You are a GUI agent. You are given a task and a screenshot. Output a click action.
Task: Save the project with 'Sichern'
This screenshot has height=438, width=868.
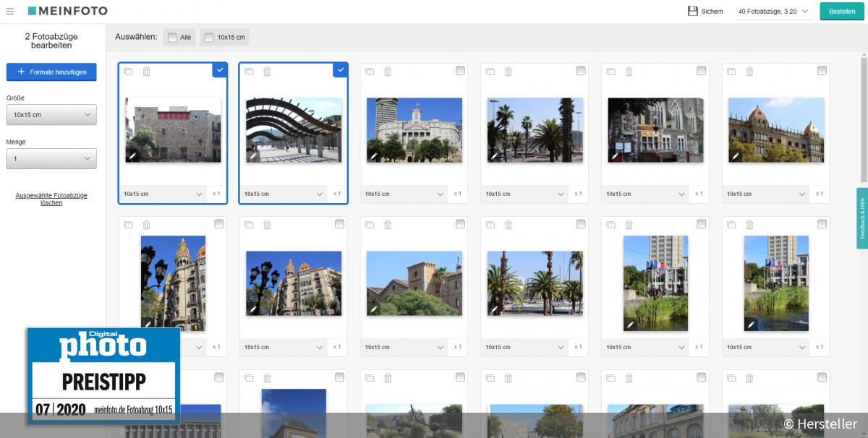[705, 12]
